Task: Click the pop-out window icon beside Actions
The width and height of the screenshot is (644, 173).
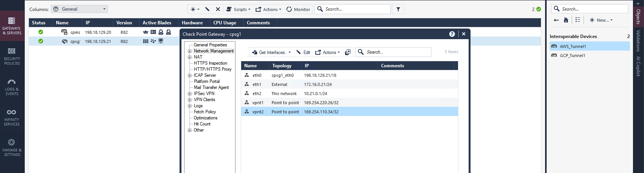Action: point(348,52)
